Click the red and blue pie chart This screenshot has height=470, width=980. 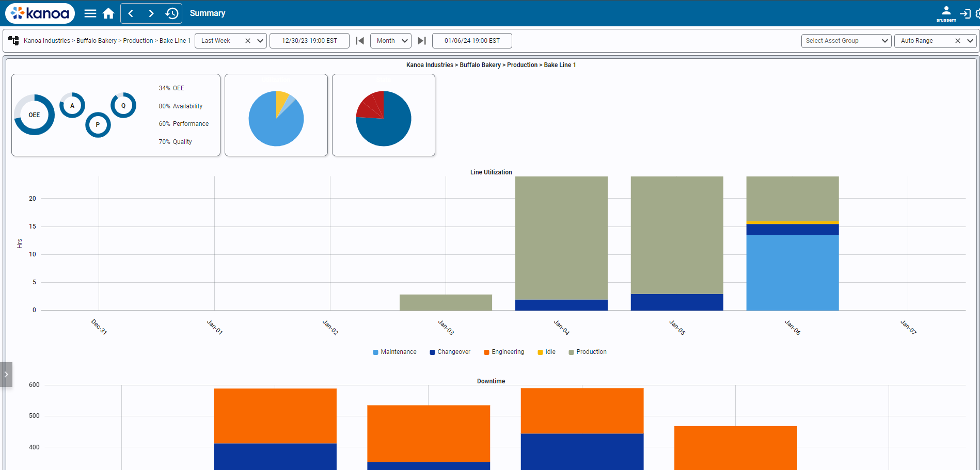point(384,119)
